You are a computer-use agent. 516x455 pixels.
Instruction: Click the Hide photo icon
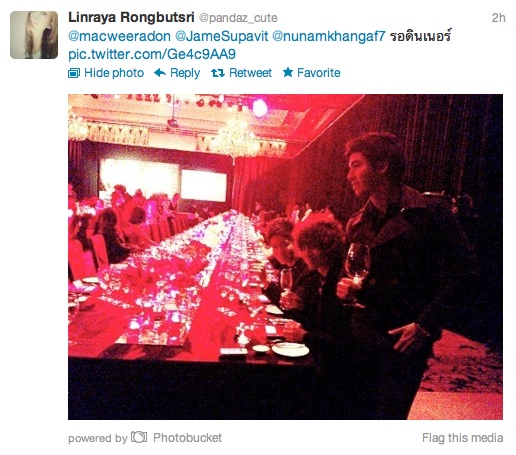(x=74, y=73)
